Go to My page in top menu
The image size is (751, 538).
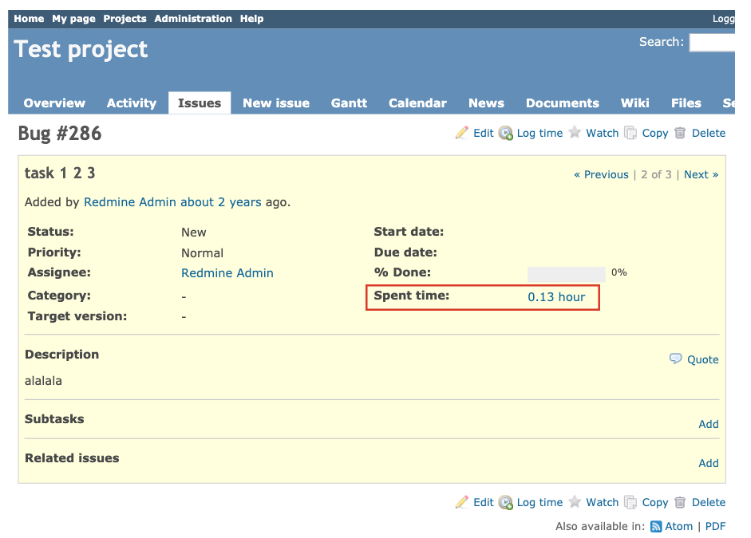74,19
